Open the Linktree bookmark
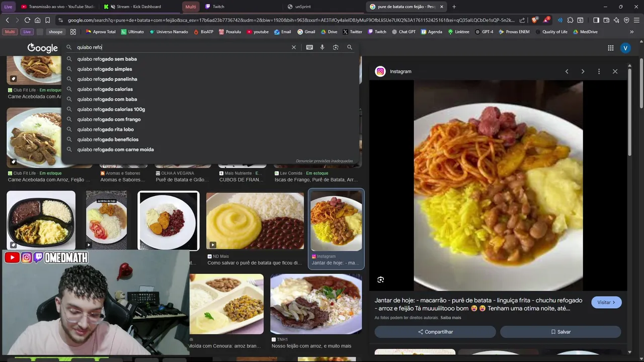Viewport: 644px width, 362px height. tap(458, 32)
